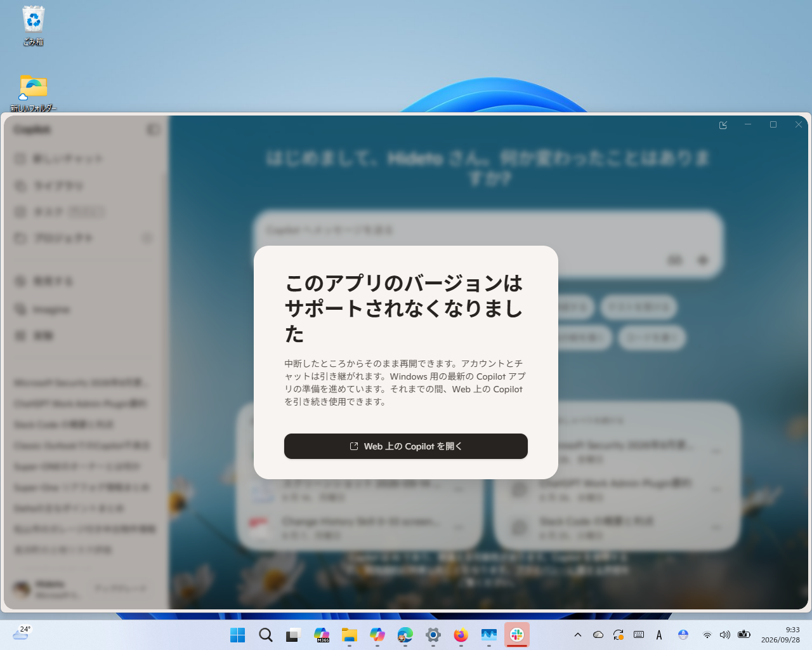Toggle IME input mode A indicator

(659, 635)
